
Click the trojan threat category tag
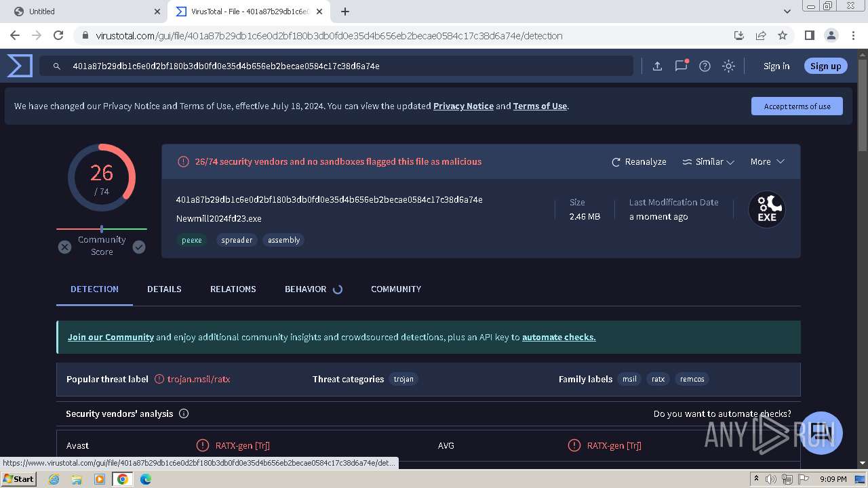click(x=403, y=379)
